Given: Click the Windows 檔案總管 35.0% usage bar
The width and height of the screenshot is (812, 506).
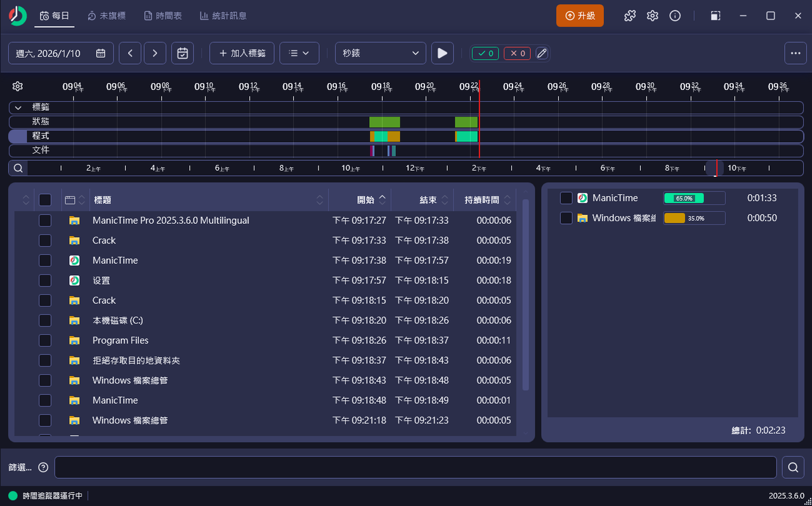Looking at the screenshot, I should tap(694, 218).
